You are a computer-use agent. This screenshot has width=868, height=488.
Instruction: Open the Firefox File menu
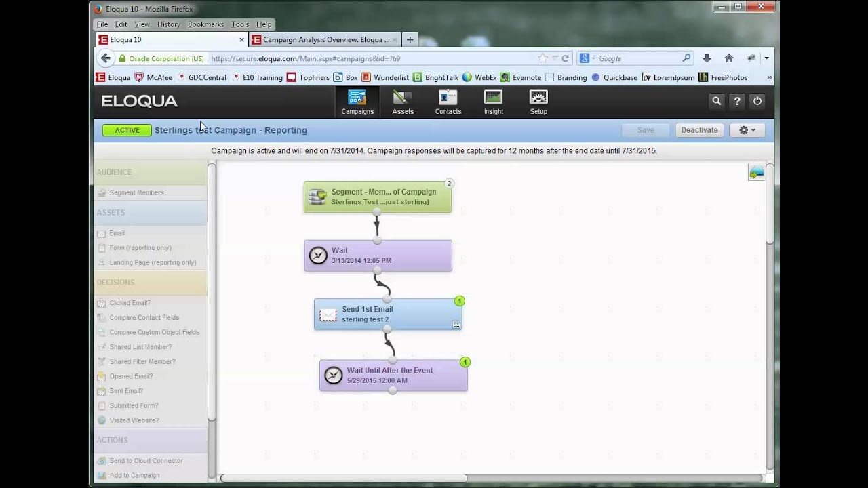coord(102,24)
